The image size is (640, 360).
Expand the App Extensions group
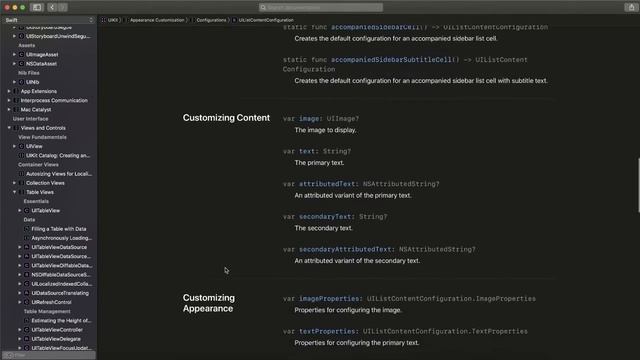coord(9,91)
